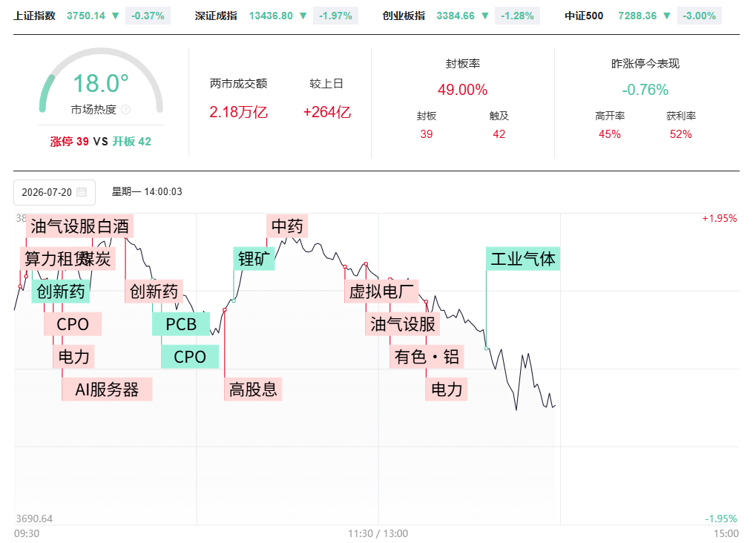The image size is (756, 543).
Task: Click the 虚拟电厂 sector tag
Action: (381, 292)
